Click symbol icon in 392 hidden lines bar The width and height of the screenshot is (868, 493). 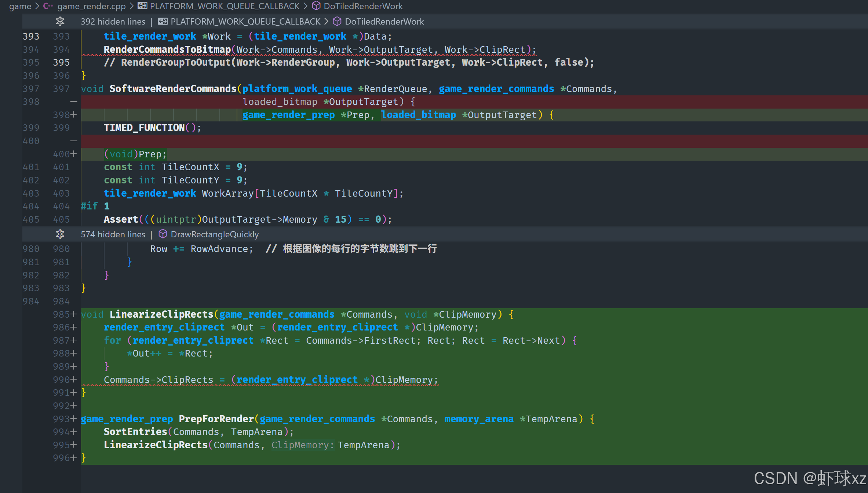pos(163,22)
